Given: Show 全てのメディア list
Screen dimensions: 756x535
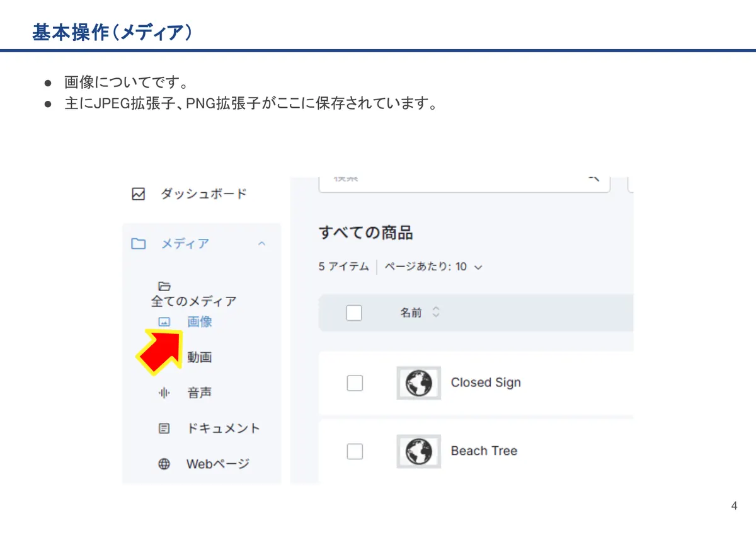Looking at the screenshot, I should (x=194, y=301).
